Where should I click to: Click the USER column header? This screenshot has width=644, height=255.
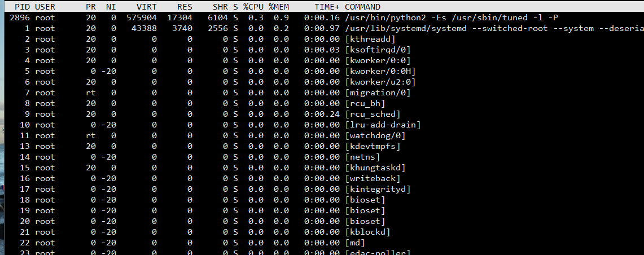tap(45, 7)
